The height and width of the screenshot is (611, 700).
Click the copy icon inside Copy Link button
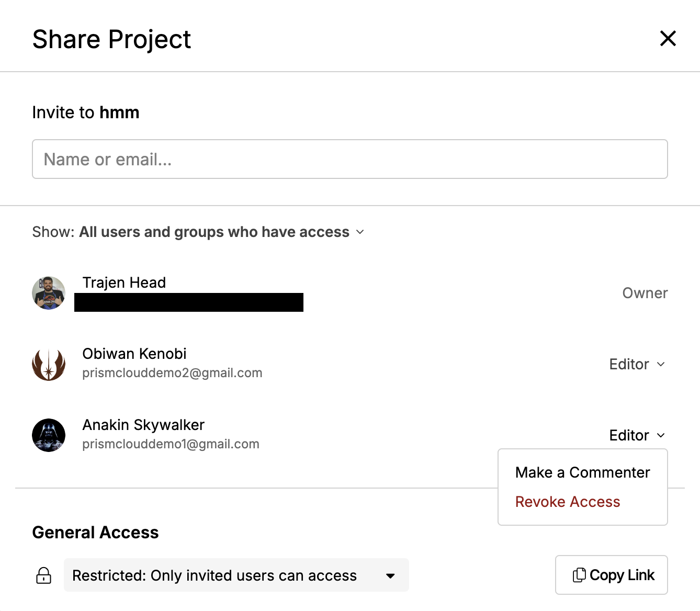coord(579,574)
